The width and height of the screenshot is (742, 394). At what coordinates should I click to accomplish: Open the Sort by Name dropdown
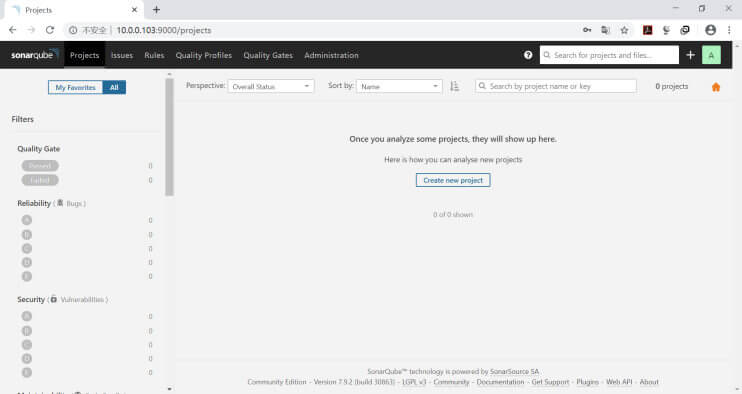point(399,86)
